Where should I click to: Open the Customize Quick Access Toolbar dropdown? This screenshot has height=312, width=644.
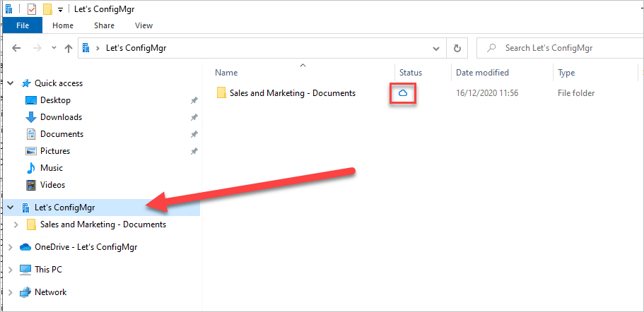tap(60, 9)
